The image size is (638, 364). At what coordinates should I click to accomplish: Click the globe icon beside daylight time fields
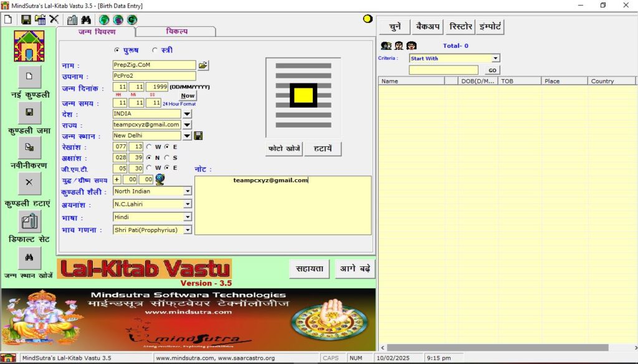[x=160, y=179]
